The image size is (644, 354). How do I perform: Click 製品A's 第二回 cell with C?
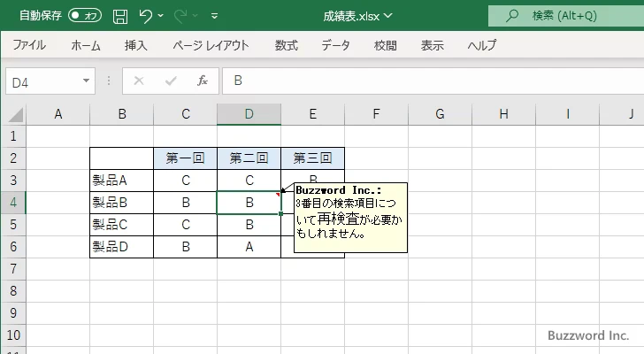249,181
